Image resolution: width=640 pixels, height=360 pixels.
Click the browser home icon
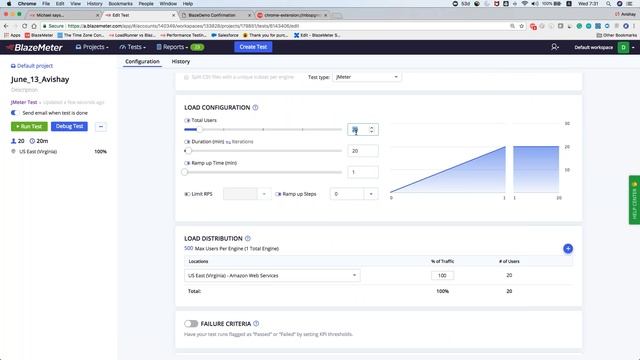[34, 26]
